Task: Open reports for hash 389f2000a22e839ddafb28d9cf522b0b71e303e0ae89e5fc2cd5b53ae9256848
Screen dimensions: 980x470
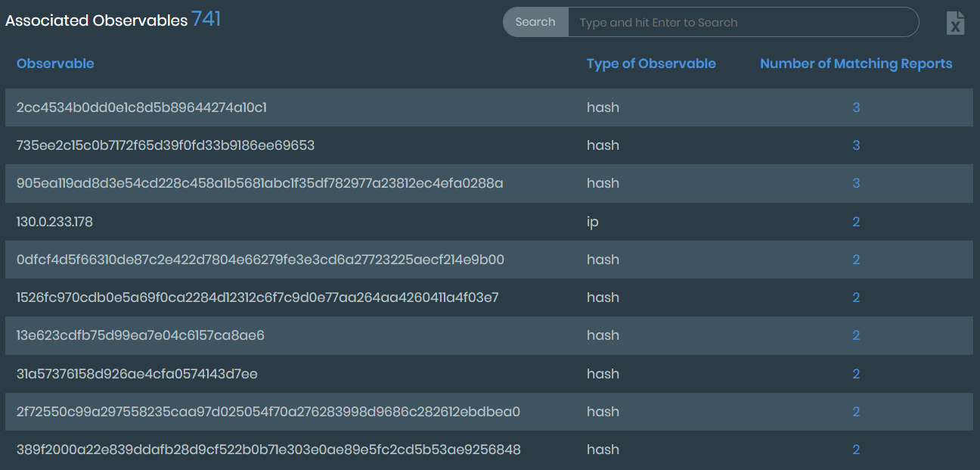Action: [x=856, y=449]
